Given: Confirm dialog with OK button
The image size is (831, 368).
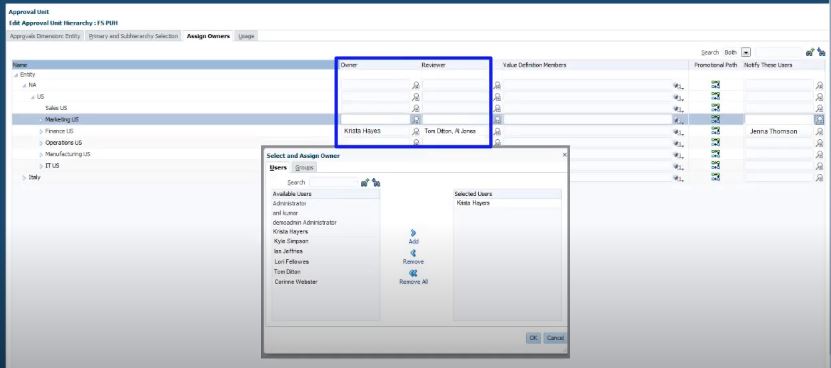Looking at the screenshot, I should tap(533, 338).
